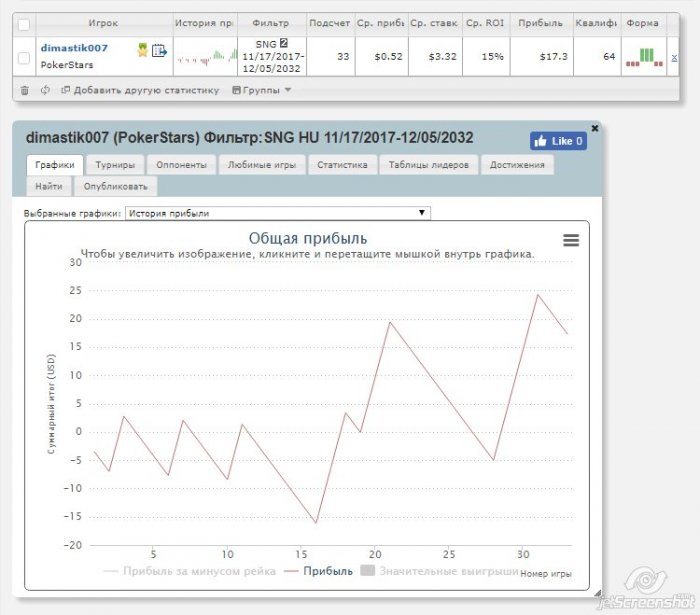This screenshot has height=615, width=700.
Task: Open the chart hamburger menu icon
Action: tap(571, 240)
